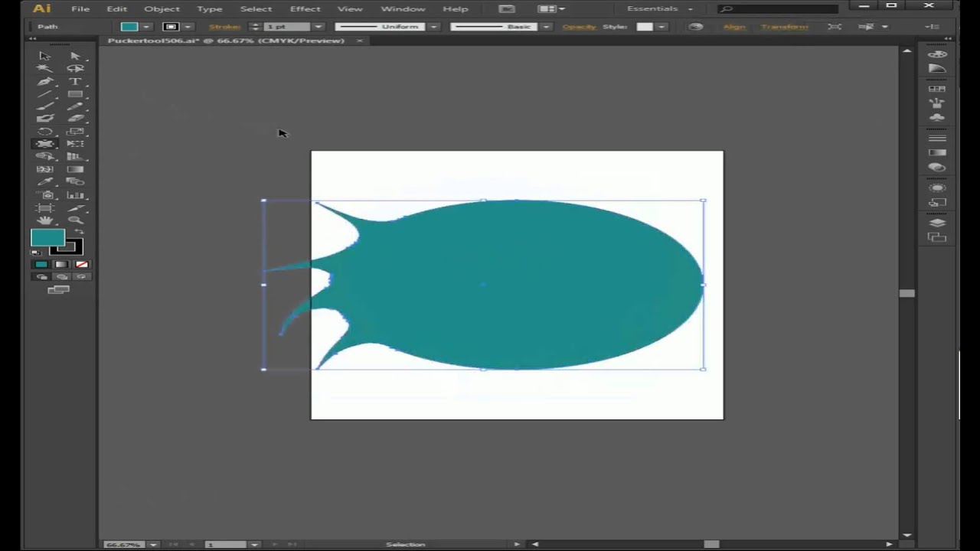The image size is (980, 551).
Task: Select the Hand tool
Action: coord(45,220)
